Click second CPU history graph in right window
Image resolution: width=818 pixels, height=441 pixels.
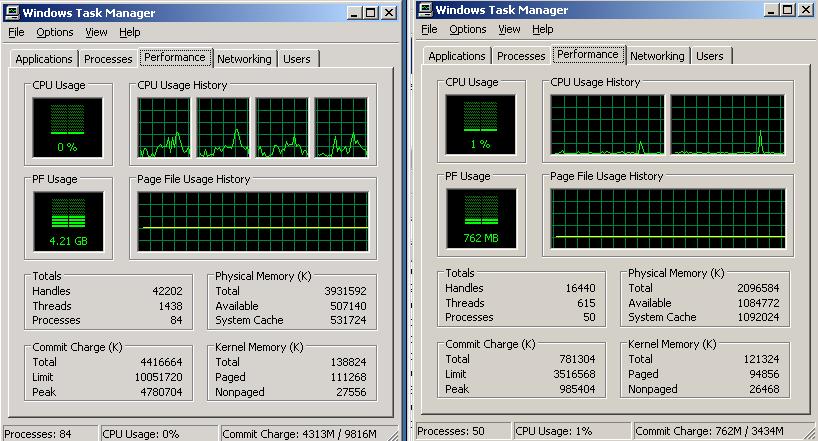(x=727, y=125)
